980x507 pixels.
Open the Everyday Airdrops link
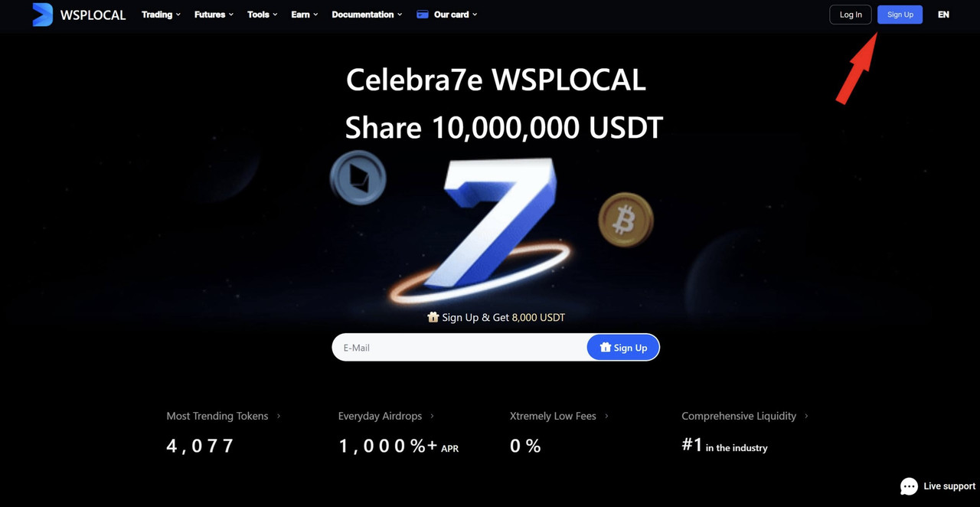(380, 416)
